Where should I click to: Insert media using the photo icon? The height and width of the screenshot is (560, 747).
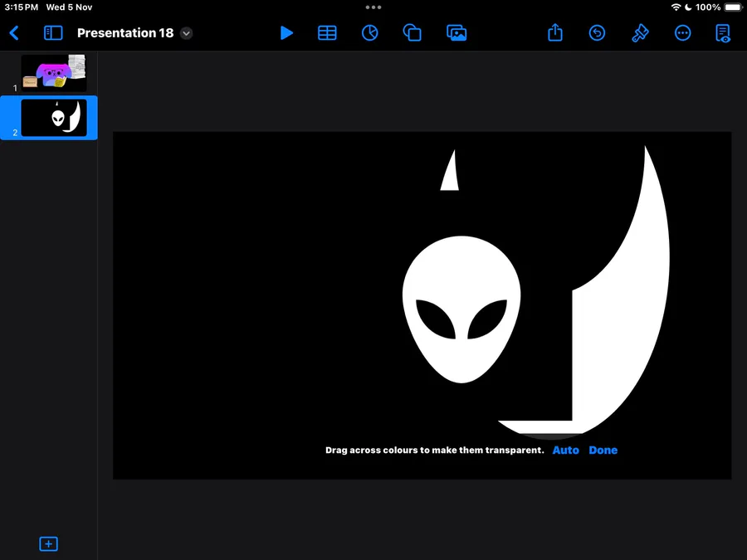click(456, 33)
